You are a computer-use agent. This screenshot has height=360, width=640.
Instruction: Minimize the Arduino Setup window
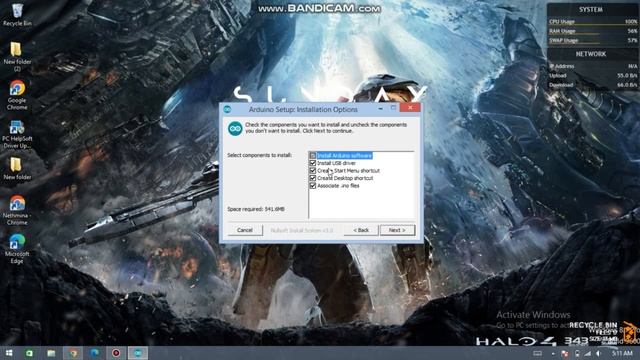380,108
